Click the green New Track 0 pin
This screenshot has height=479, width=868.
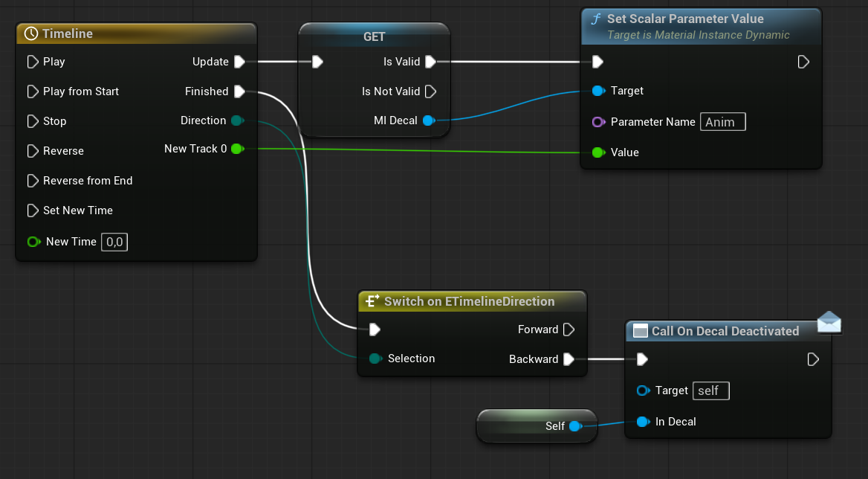point(237,149)
